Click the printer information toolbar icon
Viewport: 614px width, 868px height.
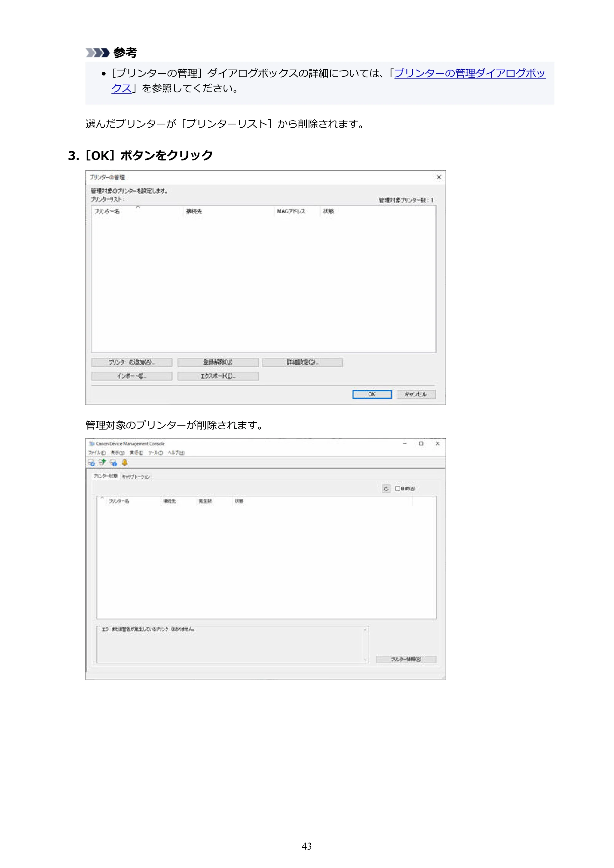tap(114, 462)
